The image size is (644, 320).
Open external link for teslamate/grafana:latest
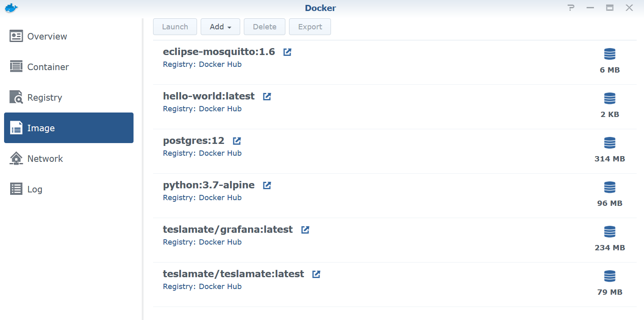point(305,230)
